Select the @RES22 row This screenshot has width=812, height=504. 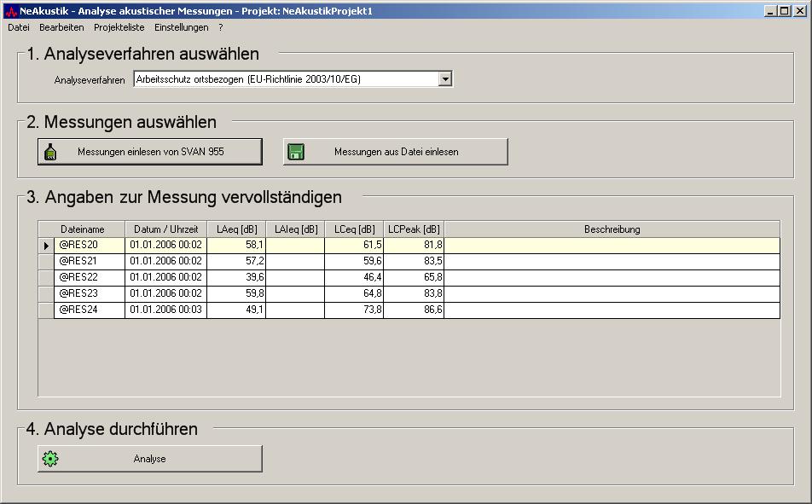(x=89, y=277)
